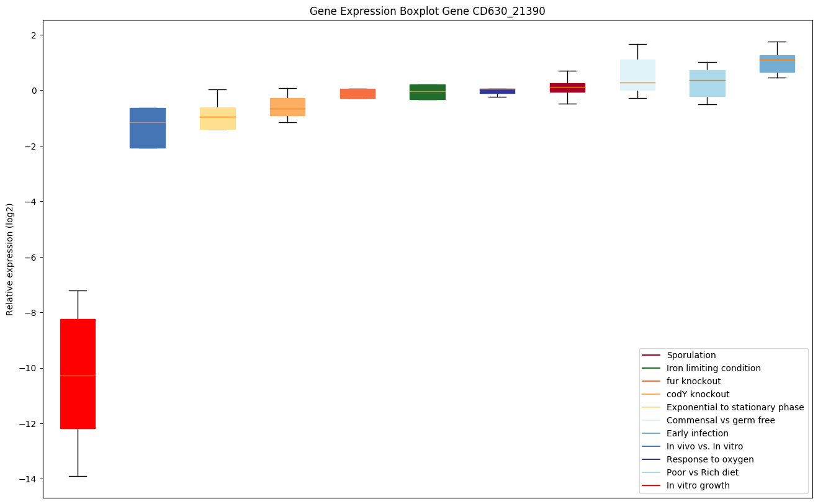Click the yellow Exponential to stationary phase box
Image resolution: width=818 pixels, height=504 pixels.
217,118
